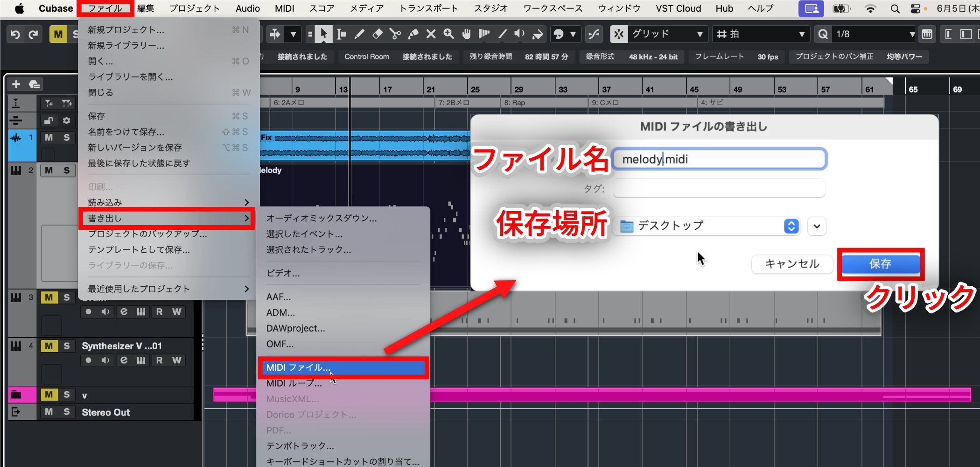
Task: Open the quantize preset 1/8 dropdown
Action: click(875, 34)
